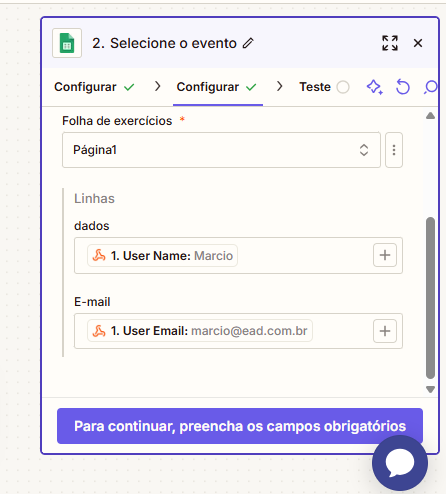Click the plus button in E-mail field
Screen dimensions: 446x494
[385, 331]
